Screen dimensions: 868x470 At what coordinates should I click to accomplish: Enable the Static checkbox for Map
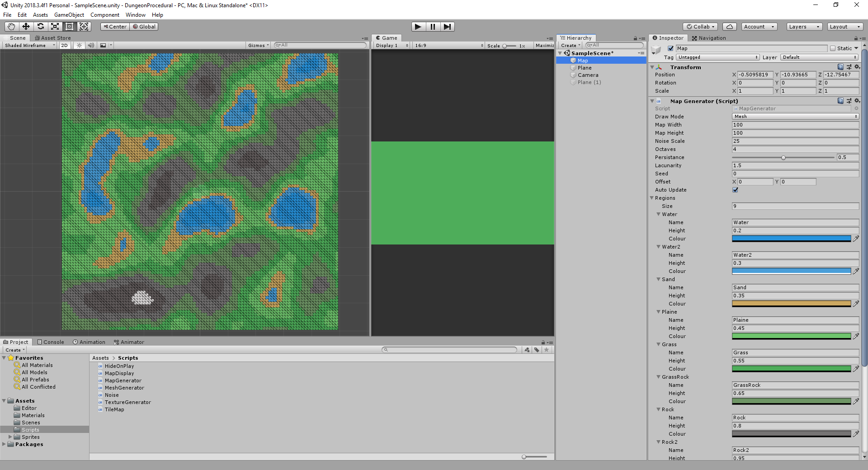click(x=832, y=48)
